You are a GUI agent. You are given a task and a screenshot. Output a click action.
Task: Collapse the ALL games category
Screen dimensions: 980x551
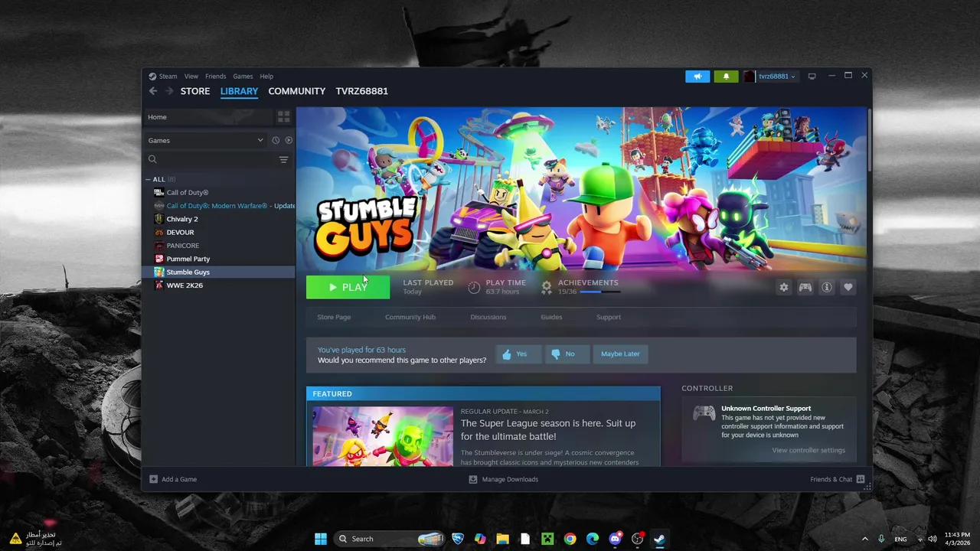point(149,179)
